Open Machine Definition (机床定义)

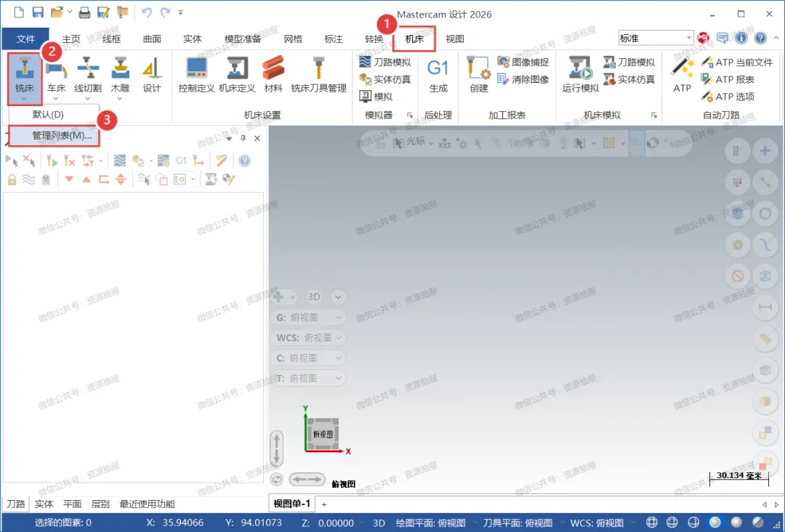point(237,75)
